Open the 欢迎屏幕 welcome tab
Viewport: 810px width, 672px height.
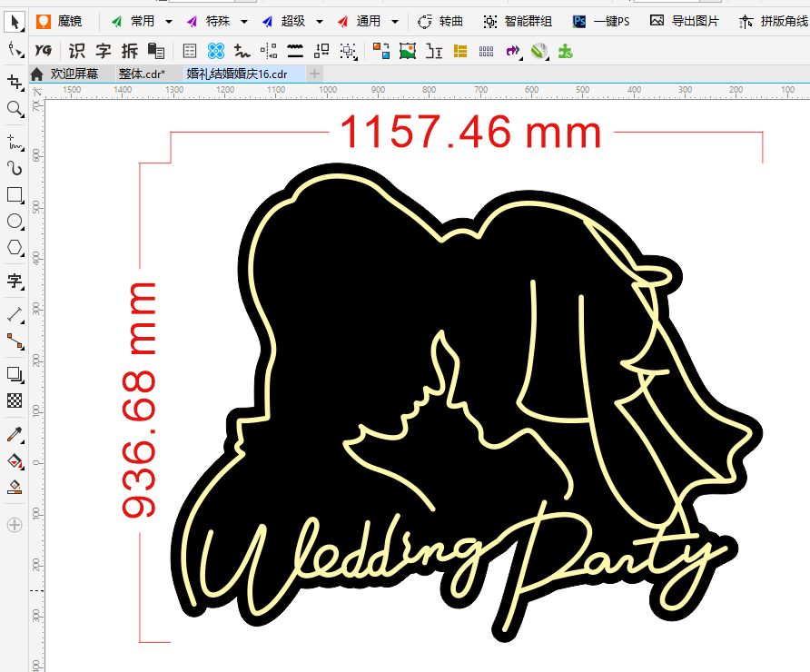(74, 74)
